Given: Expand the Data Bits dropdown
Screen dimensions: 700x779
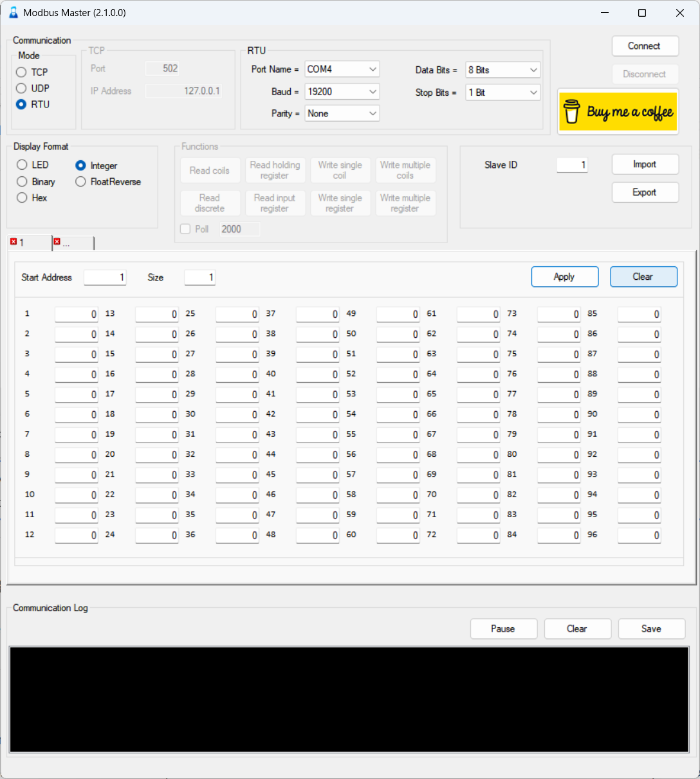Looking at the screenshot, I should pyautogui.click(x=502, y=69).
